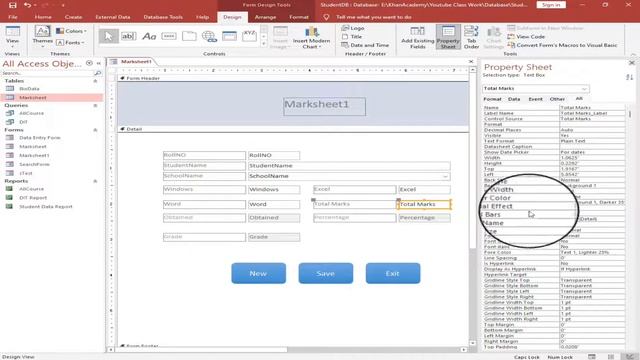Open the Tab Order dialog
The image size is (640, 360).
[471, 38]
